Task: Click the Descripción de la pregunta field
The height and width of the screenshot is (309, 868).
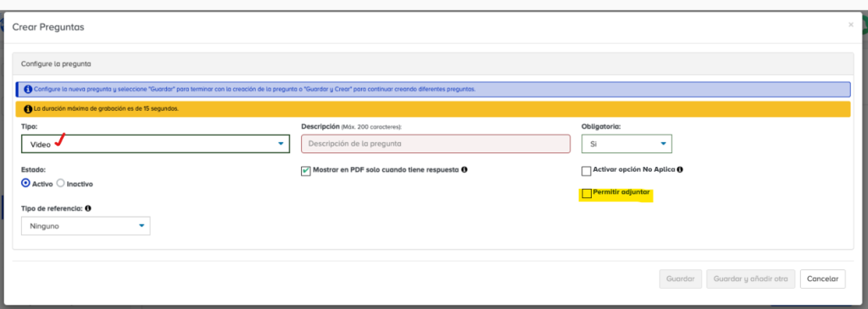Action: tap(436, 144)
